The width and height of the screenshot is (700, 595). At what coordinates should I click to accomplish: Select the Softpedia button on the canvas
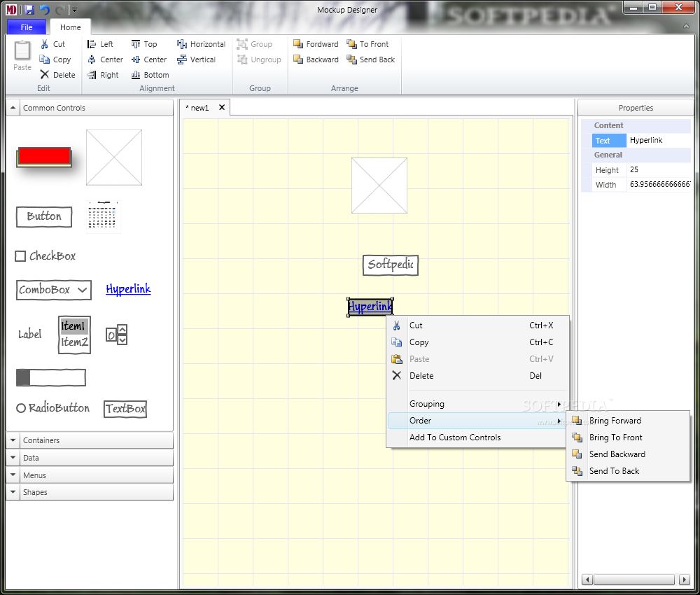pyautogui.click(x=391, y=265)
